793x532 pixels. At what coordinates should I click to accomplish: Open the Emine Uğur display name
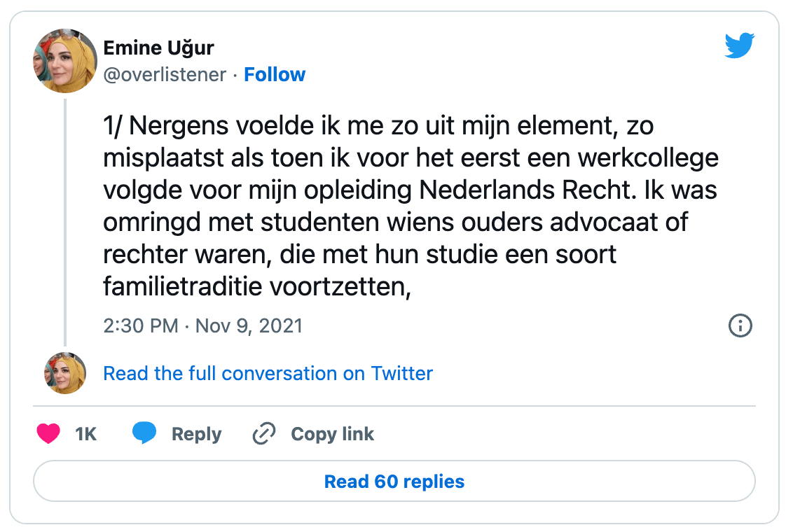[x=158, y=48]
